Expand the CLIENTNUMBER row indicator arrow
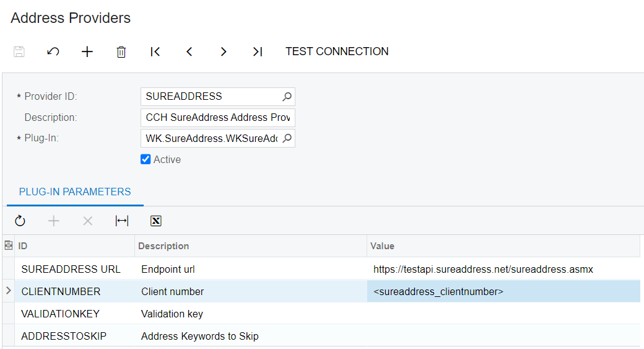The width and height of the screenshot is (644, 349). (9, 291)
